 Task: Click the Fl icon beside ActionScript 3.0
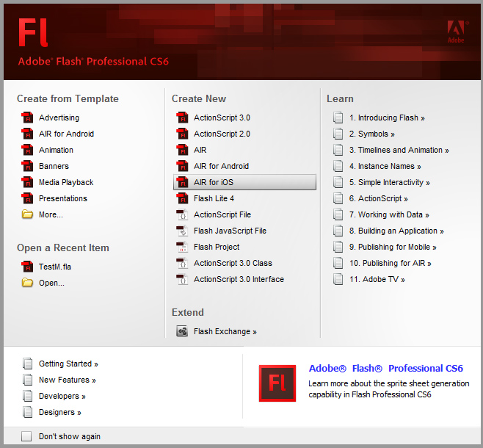tap(182, 118)
